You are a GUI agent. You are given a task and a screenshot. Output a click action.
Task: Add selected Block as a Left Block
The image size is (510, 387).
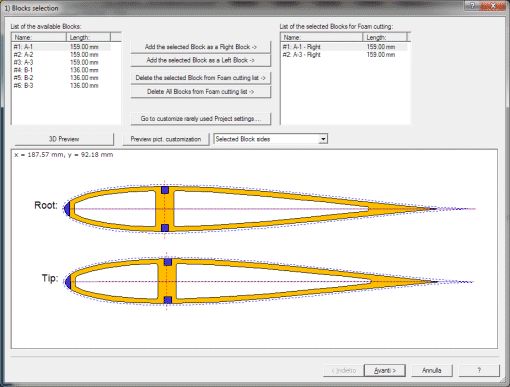pyautogui.click(x=201, y=60)
